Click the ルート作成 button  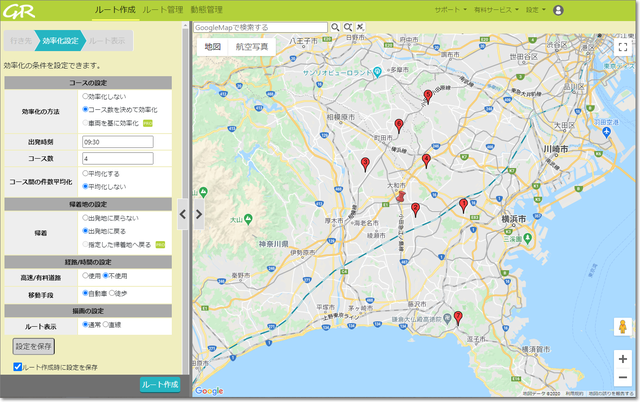[x=159, y=385]
